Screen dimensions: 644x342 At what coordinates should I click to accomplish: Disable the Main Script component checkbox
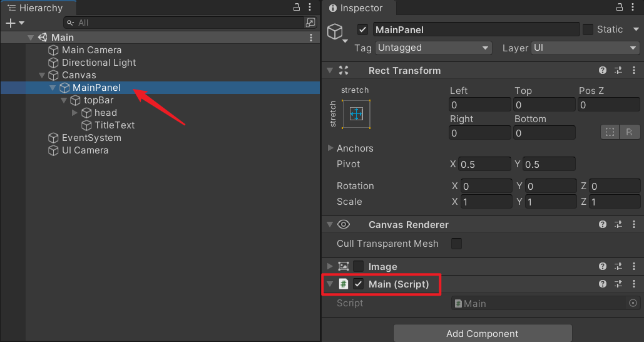click(x=358, y=284)
